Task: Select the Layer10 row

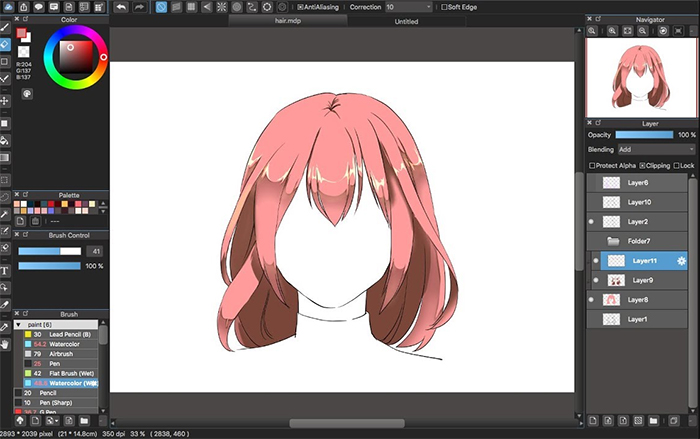Action: click(x=637, y=202)
